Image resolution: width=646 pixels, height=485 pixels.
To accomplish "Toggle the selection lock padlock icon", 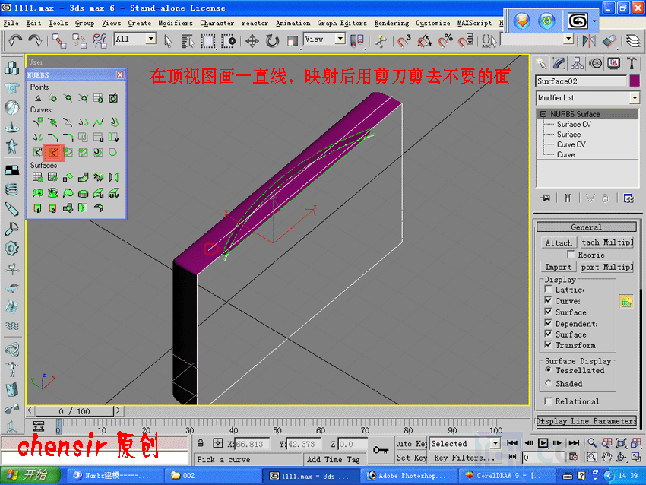I will click(200, 443).
